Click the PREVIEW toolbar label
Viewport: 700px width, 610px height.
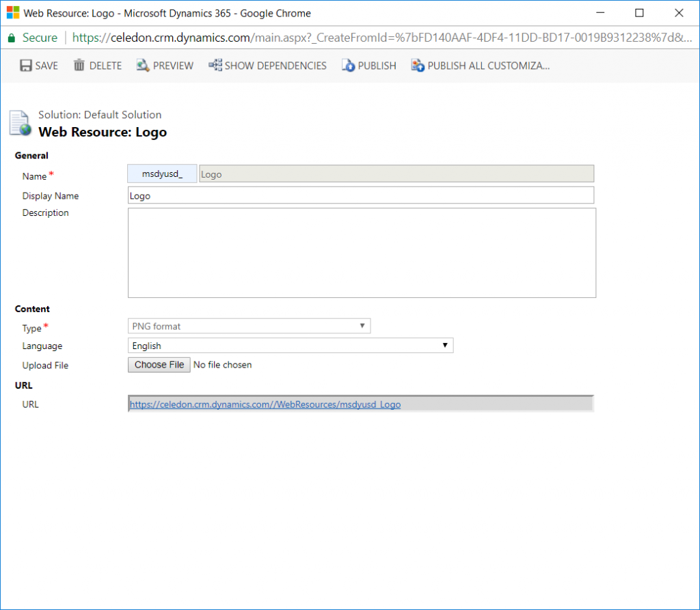(173, 66)
